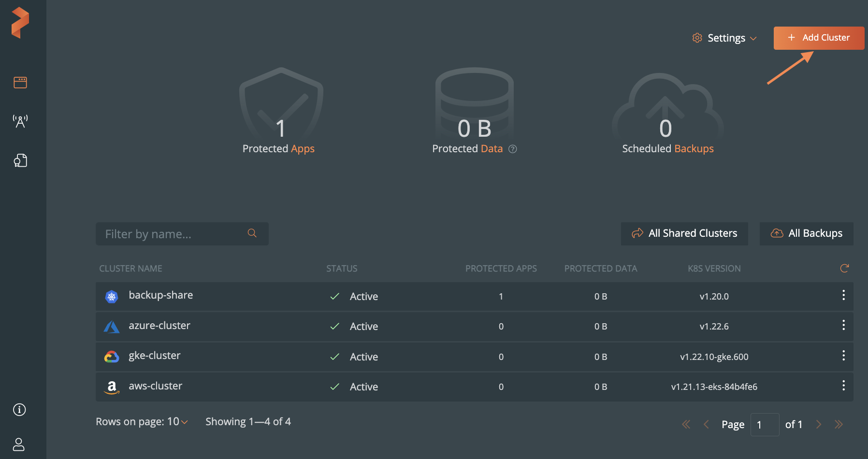Open All Shared Clusters
Screen dimensions: 868x459
coord(684,234)
